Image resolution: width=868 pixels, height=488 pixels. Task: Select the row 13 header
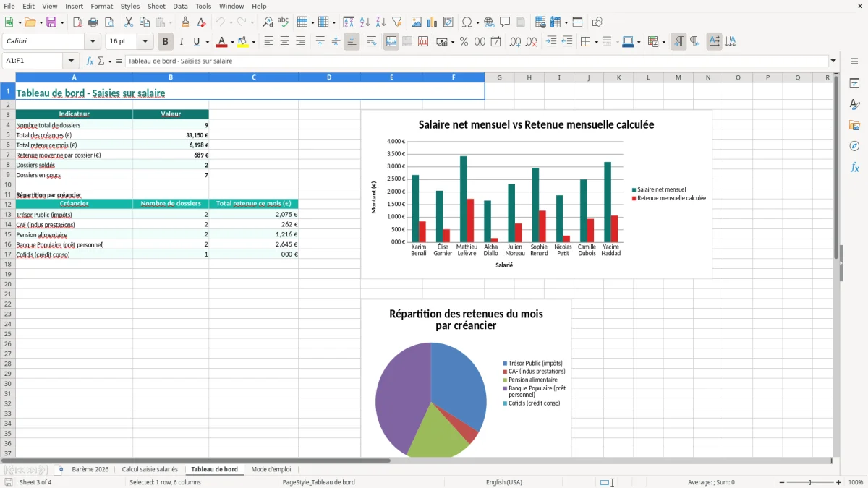pos(7,214)
